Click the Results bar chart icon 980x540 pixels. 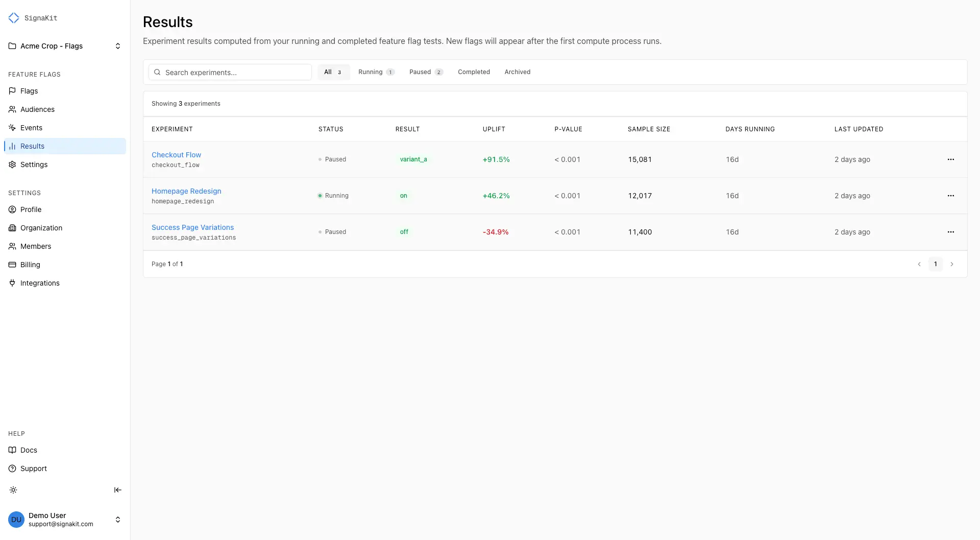click(12, 146)
